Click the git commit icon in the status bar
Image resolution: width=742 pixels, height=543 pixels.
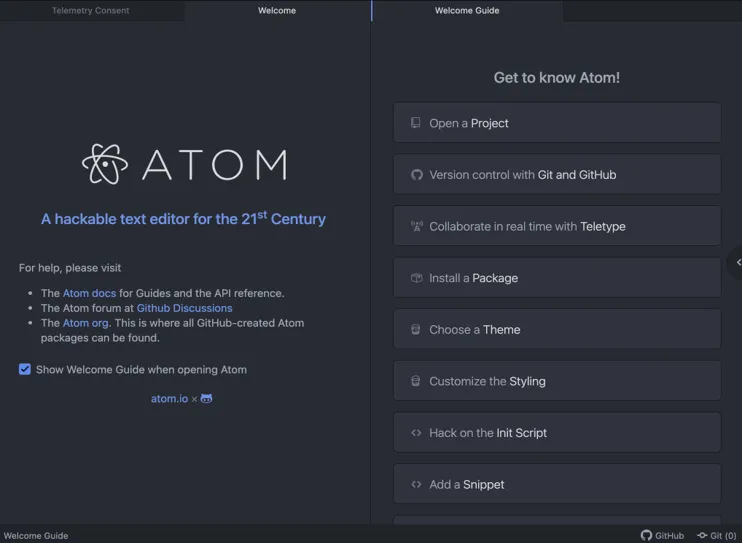[x=702, y=535]
